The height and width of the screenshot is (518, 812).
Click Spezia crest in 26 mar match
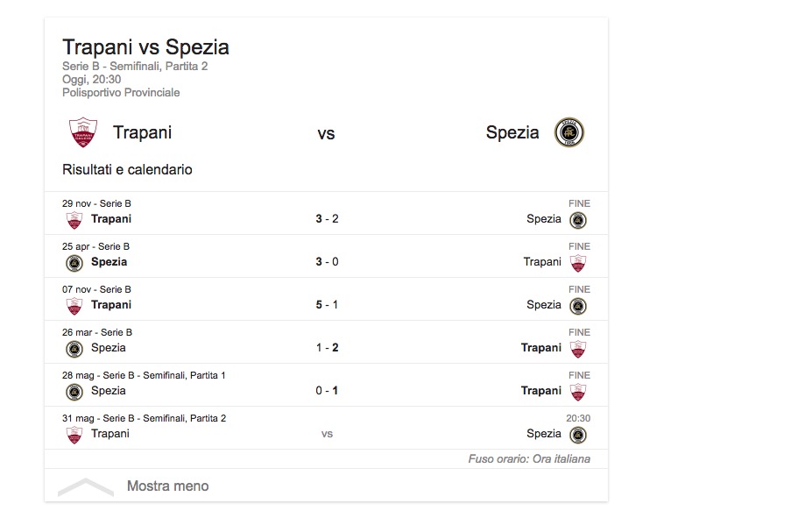click(74, 349)
